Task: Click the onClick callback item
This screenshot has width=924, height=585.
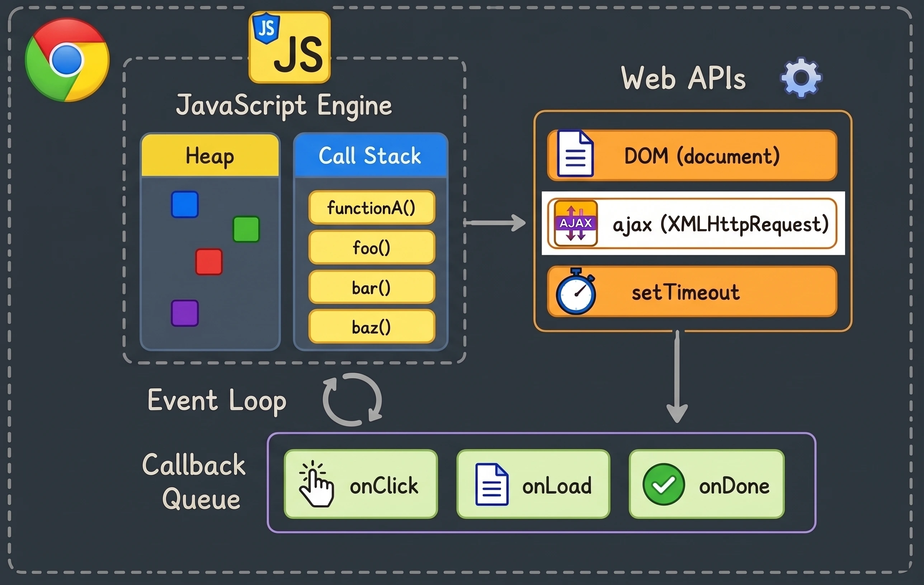Action: point(361,484)
